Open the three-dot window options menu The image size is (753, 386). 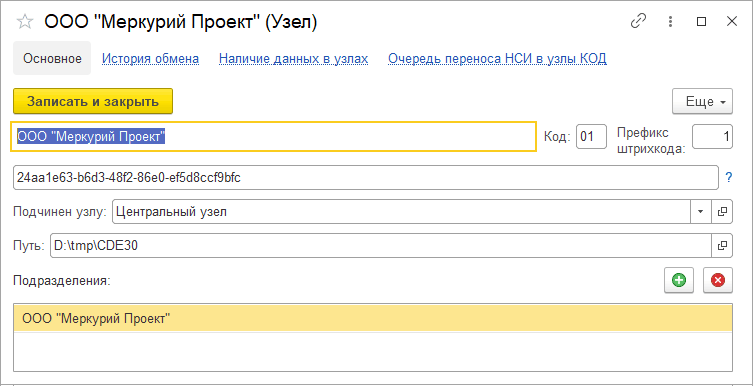click(670, 22)
